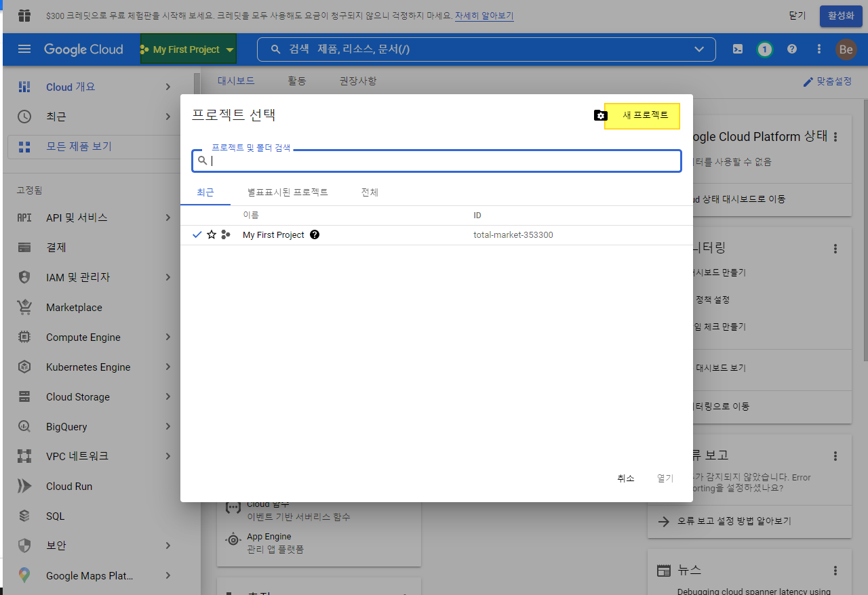Click the Marketplace cart icon
868x595 pixels.
(24, 307)
